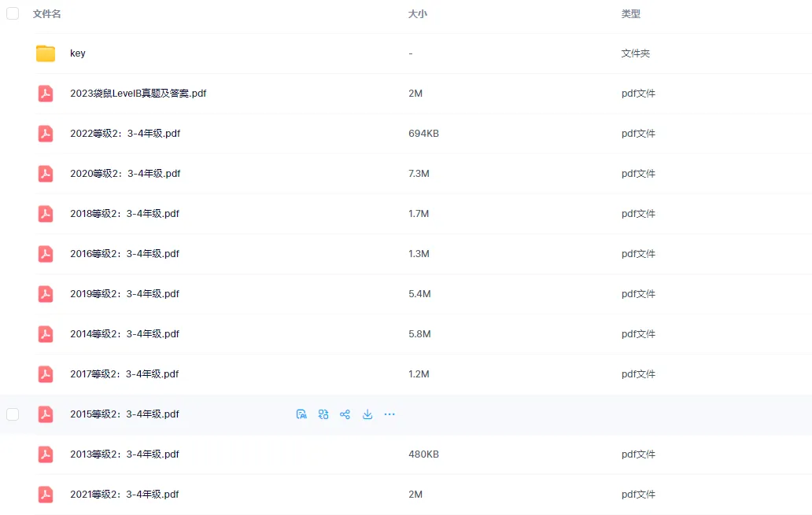Check the box for 2015等级2：3-4年级.pdf
Screen dimensions: 812x515
13,414
